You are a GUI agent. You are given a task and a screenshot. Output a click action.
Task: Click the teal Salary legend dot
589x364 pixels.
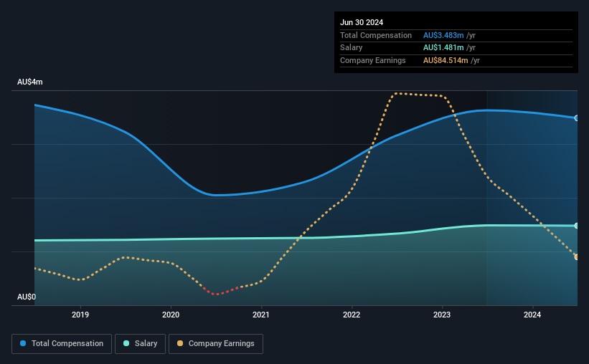point(126,343)
